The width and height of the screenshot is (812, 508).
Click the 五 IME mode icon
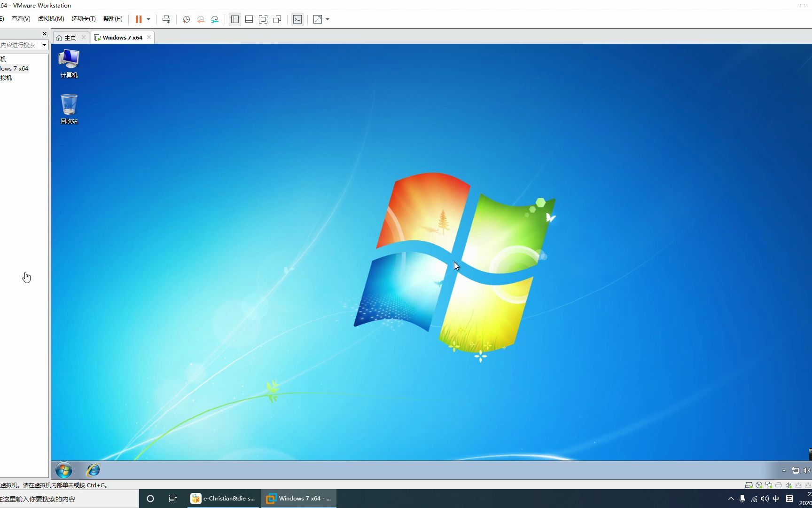pyautogui.click(x=789, y=499)
